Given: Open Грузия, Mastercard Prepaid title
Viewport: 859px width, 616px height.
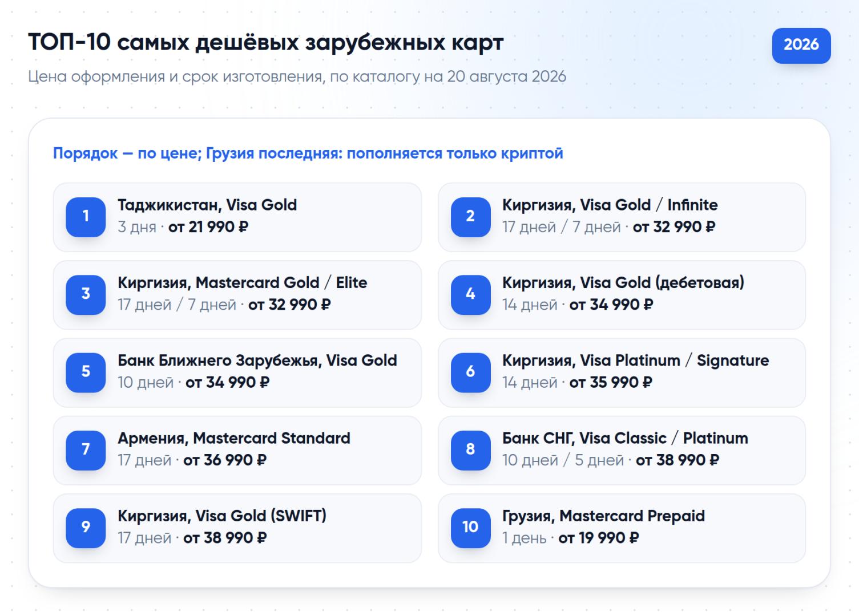Looking at the screenshot, I should [603, 516].
